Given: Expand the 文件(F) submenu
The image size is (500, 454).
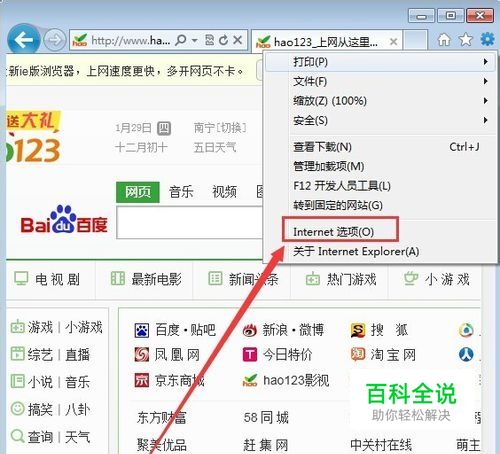Looking at the screenshot, I should coord(380,81).
